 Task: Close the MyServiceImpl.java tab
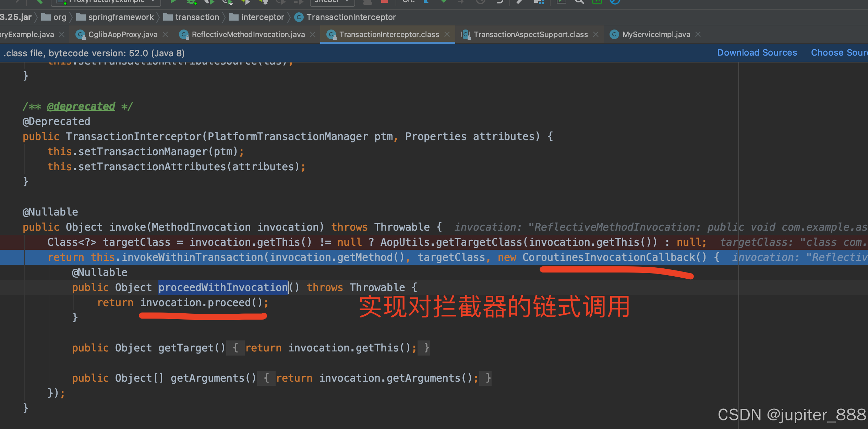698,34
